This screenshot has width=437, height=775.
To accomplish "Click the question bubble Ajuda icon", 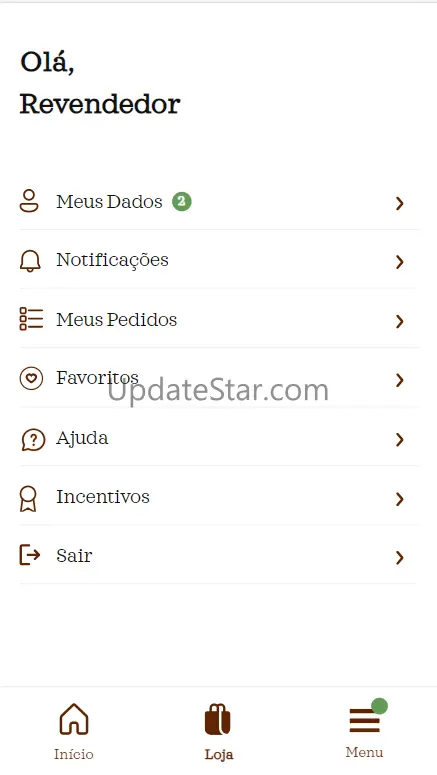I will click(x=33, y=439).
